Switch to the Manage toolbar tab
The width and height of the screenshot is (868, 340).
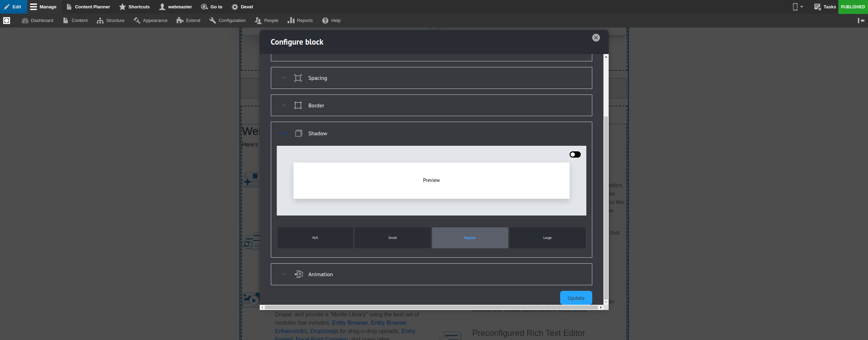coord(44,7)
